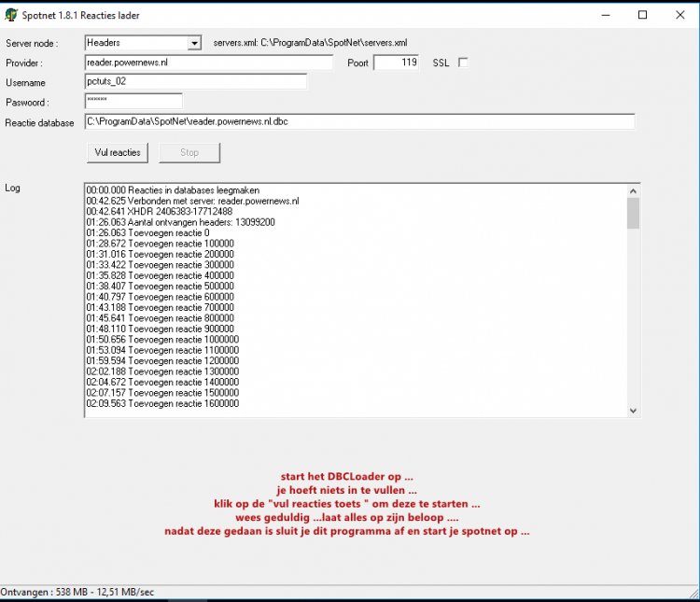Click the Provider field with reader.powernews.nl
700x602 pixels.
click(x=207, y=63)
